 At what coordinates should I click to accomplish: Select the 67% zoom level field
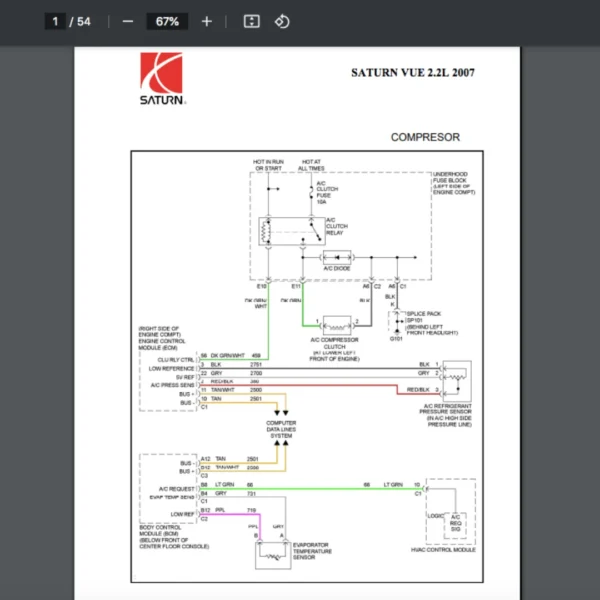pos(167,21)
